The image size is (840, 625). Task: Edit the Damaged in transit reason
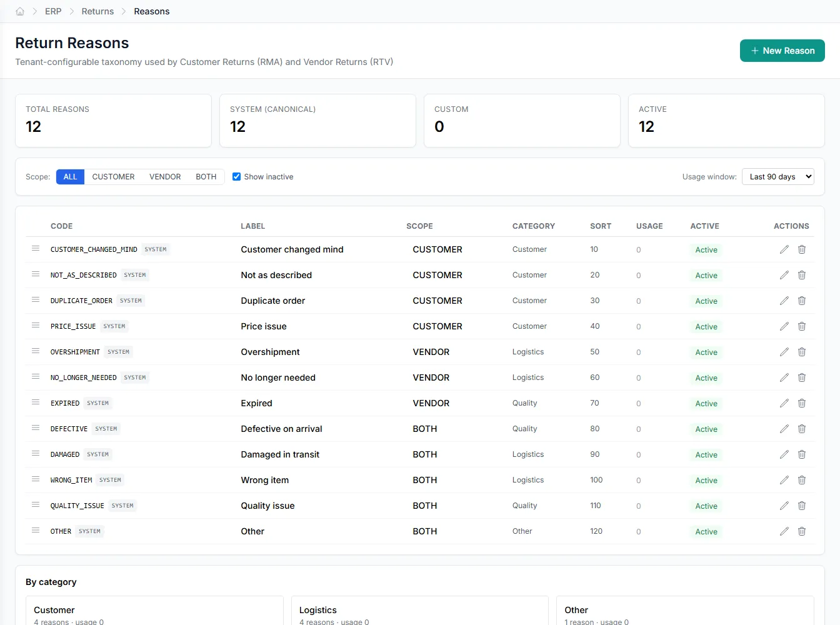click(x=784, y=454)
